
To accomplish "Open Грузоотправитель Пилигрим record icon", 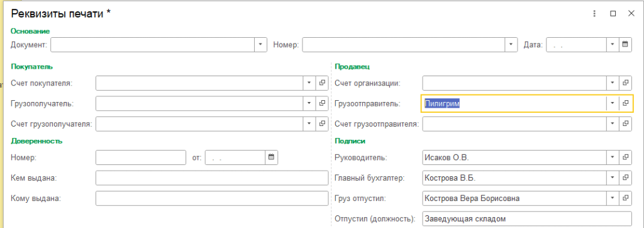I will pos(625,103).
